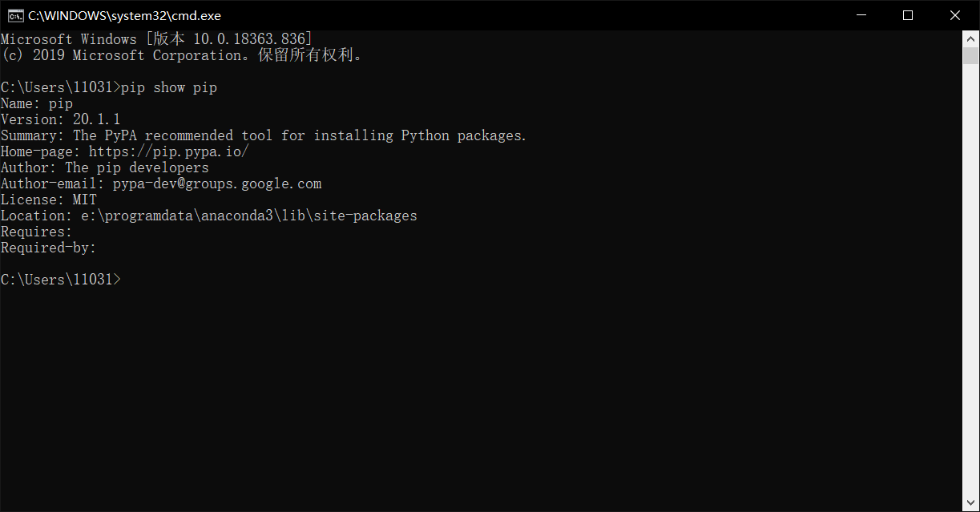The height and width of the screenshot is (512, 980).
Task: Click the scrollbar down arrow
Action: tap(970, 503)
